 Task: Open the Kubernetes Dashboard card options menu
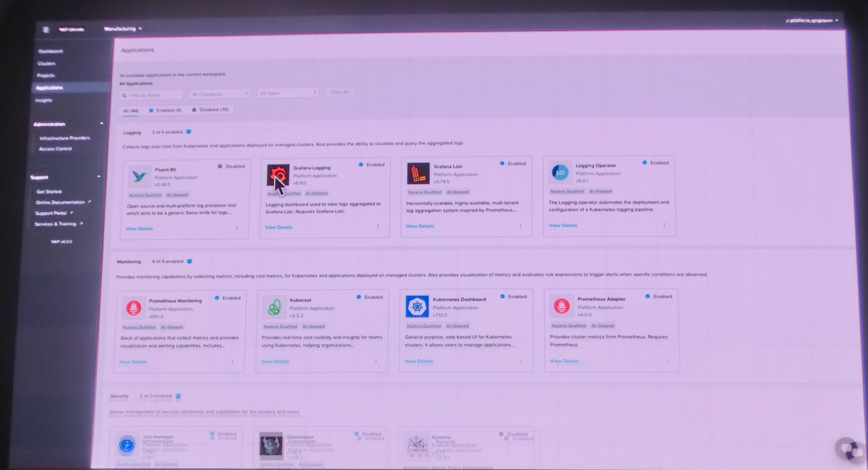pos(521,361)
